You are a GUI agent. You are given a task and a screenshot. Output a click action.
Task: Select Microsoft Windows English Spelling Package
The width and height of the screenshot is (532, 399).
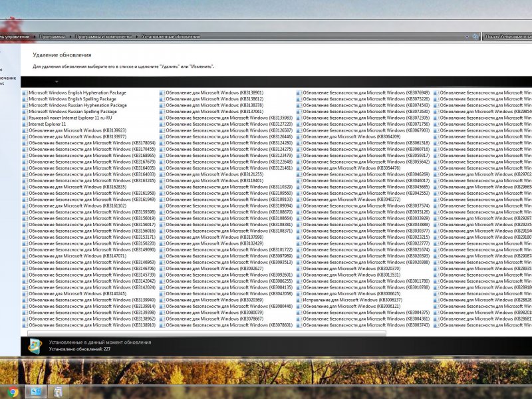click(72, 99)
